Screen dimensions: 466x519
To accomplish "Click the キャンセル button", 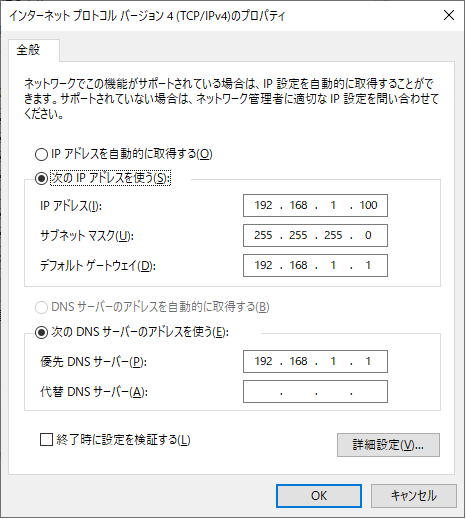I will (x=414, y=496).
